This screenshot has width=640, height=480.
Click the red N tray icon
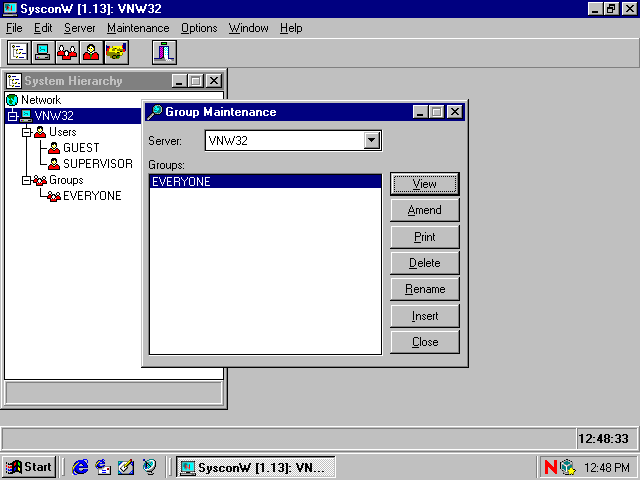click(551, 467)
